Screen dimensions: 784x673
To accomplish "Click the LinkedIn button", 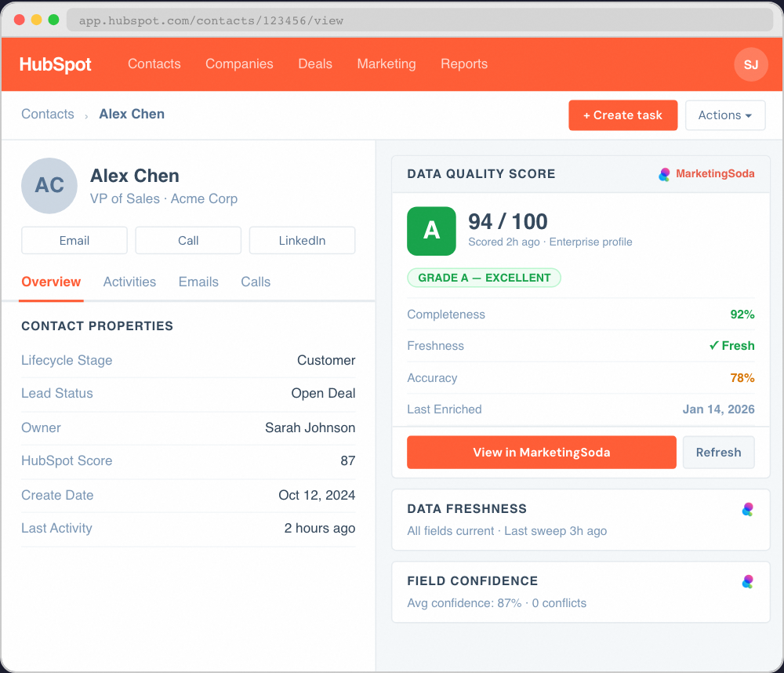I will coord(302,240).
